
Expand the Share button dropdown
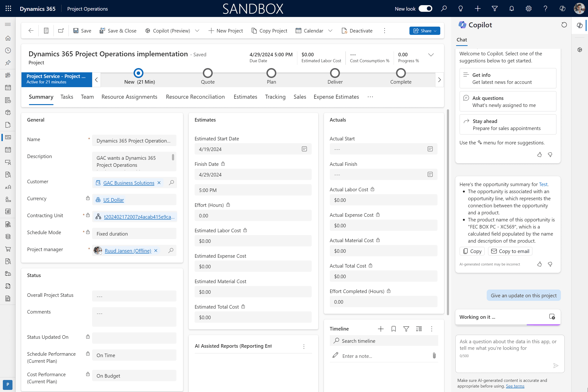tap(435, 31)
